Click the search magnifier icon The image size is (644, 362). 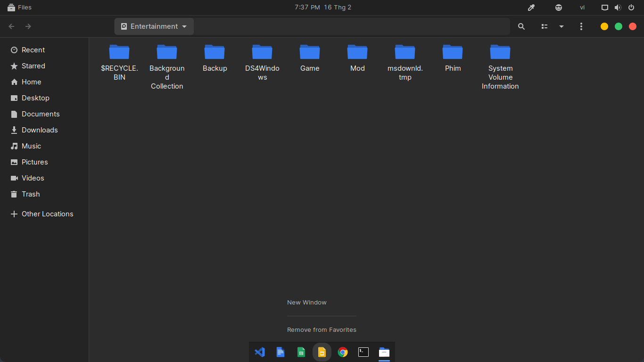521,26
